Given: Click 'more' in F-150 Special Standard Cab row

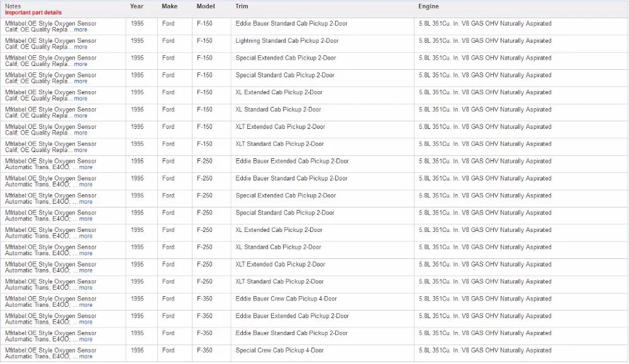Looking at the screenshot, I should (x=81, y=81).
